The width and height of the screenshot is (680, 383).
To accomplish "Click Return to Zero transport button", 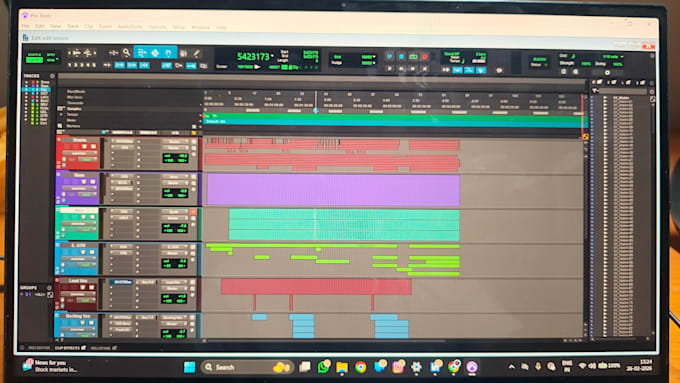I will pyautogui.click(x=389, y=68).
